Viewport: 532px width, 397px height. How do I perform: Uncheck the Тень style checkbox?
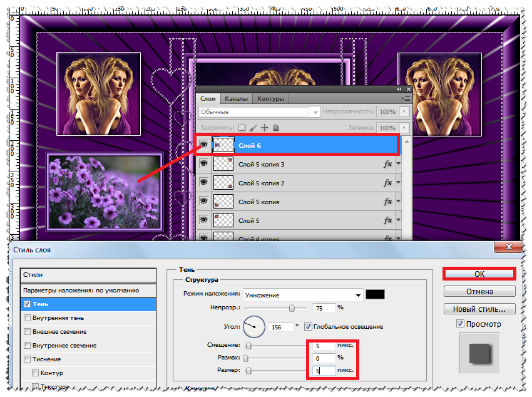(x=27, y=304)
